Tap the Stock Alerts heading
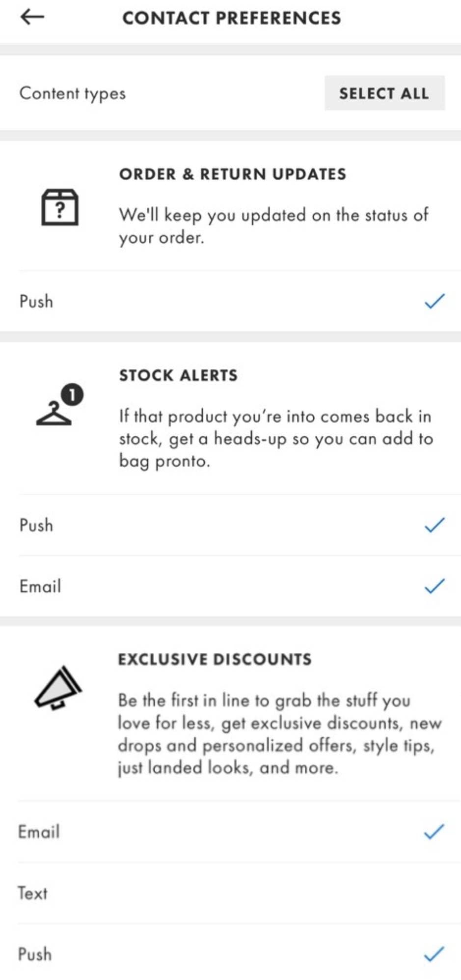This screenshot has height=980, width=461. point(178,375)
